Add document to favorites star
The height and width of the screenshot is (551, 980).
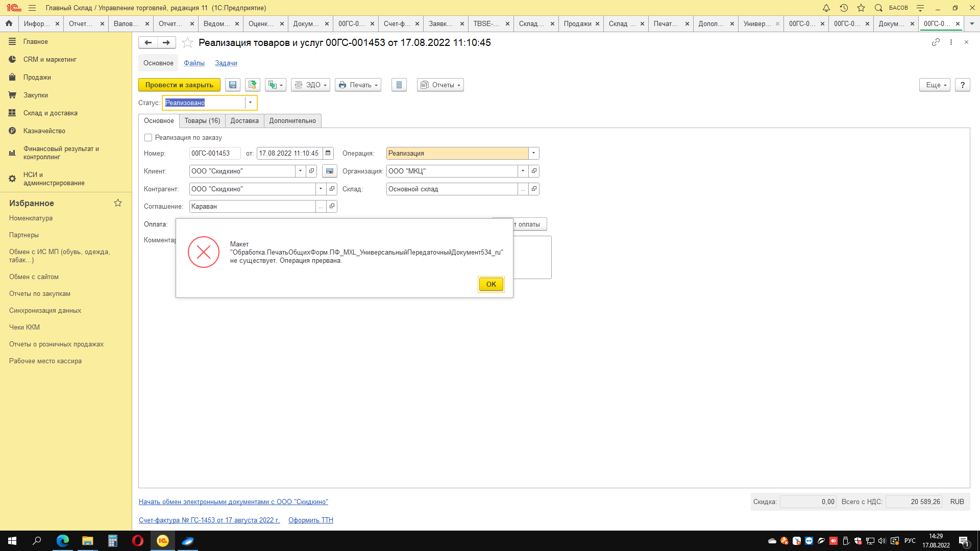pyautogui.click(x=187, y=42)
